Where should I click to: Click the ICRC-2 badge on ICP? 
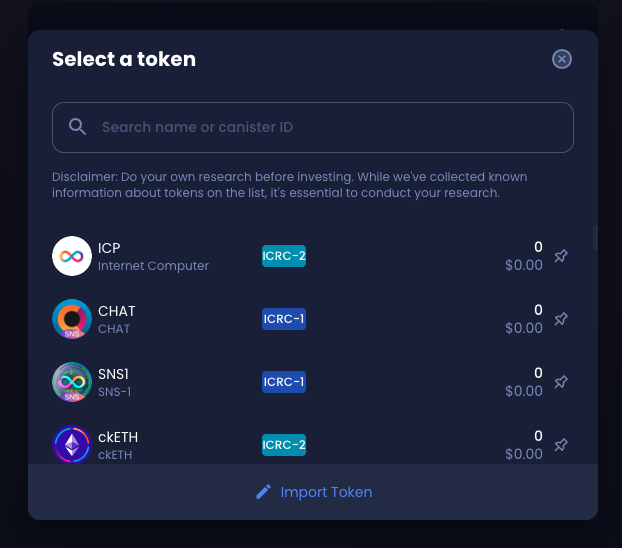click(x=284, y=256)
